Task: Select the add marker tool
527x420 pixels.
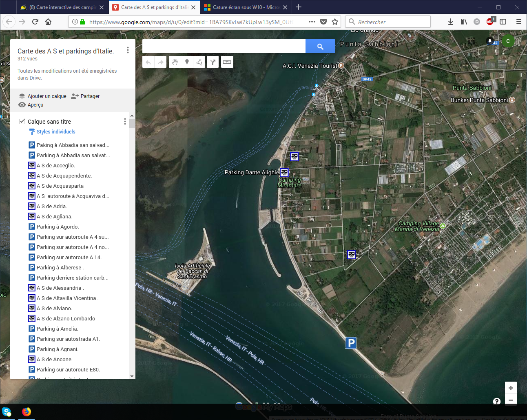Action: click(x=187, y=62)
